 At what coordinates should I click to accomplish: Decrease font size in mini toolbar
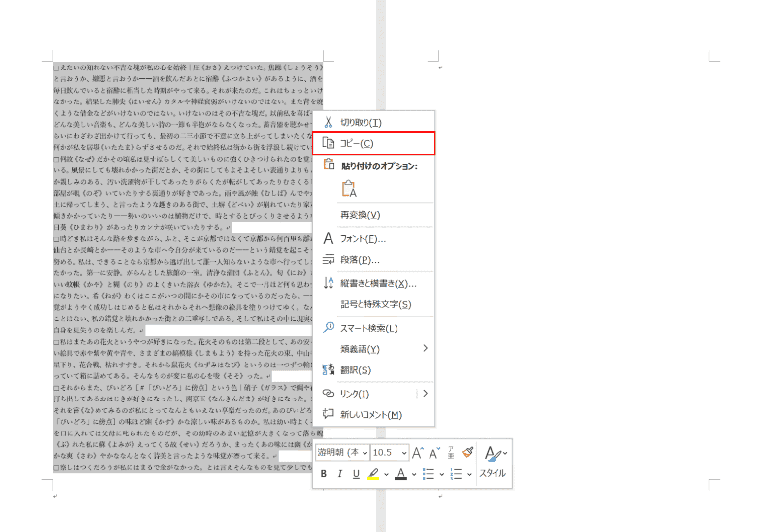(434, 453)
